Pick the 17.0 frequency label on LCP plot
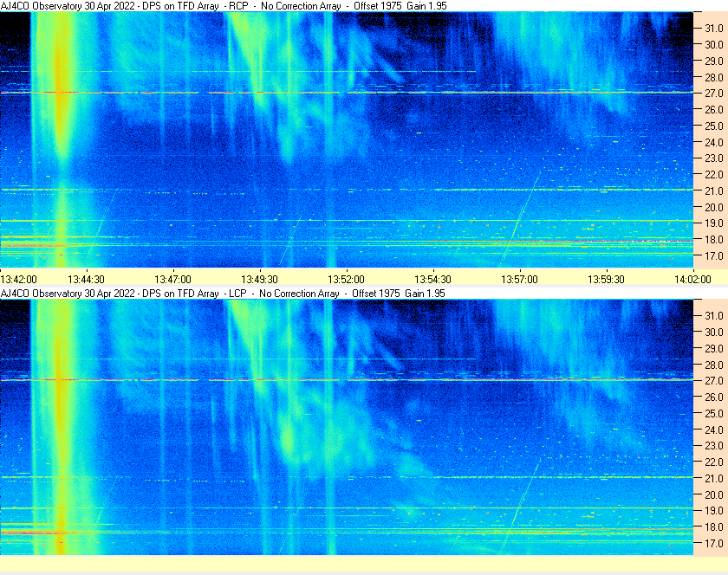The image size is (728, 575). tap(714, 543)
